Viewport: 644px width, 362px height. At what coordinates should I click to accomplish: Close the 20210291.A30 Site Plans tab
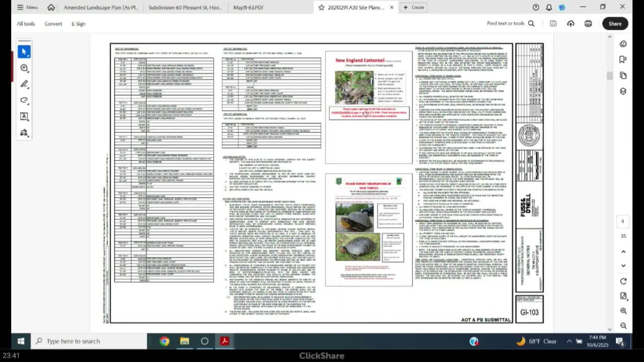[x=392, y=8]
